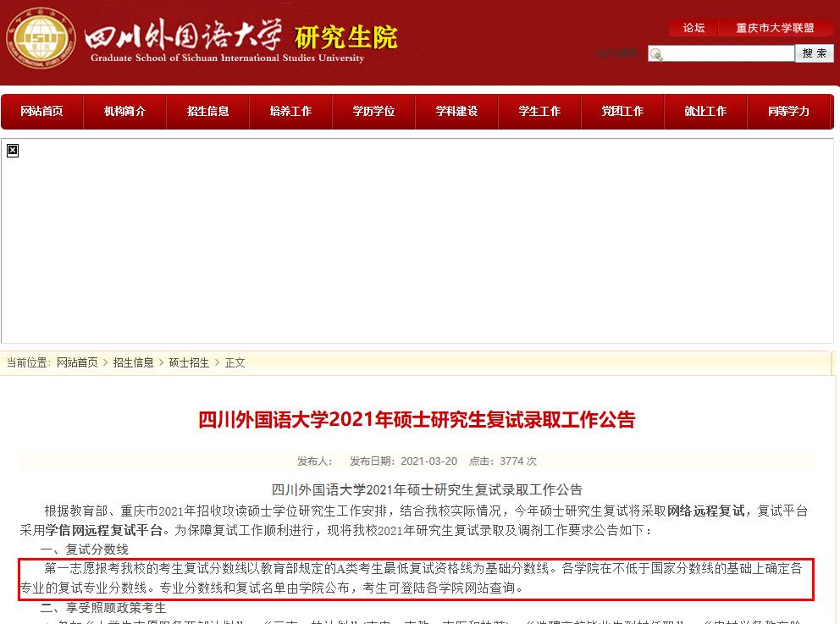Open the 就业工作 menu item
Viewport: 840px width, 624px height.
coord(705,112)
